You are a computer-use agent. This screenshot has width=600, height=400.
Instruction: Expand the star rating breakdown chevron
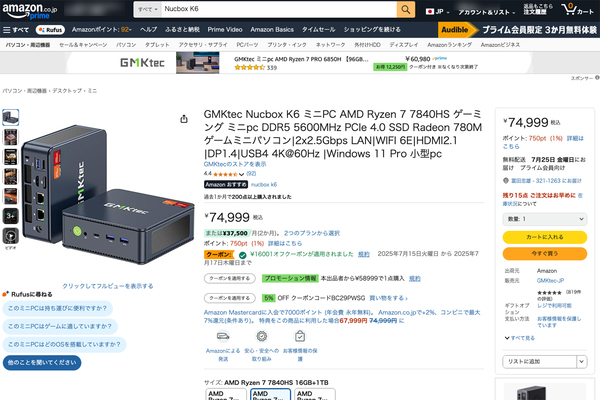pyautogui.click(x=241, y=174)
